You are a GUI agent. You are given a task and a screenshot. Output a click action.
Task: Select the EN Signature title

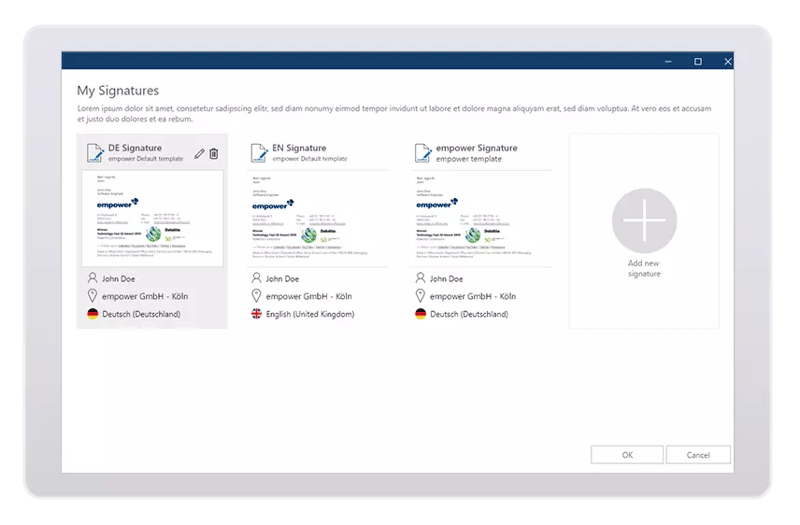299,148
